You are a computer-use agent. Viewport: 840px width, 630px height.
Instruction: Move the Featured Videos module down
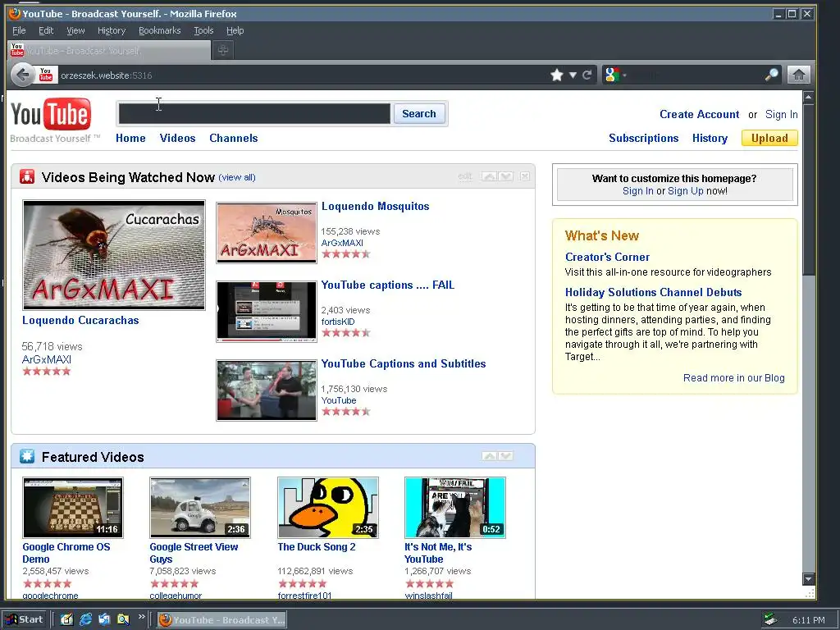(506, 456)
